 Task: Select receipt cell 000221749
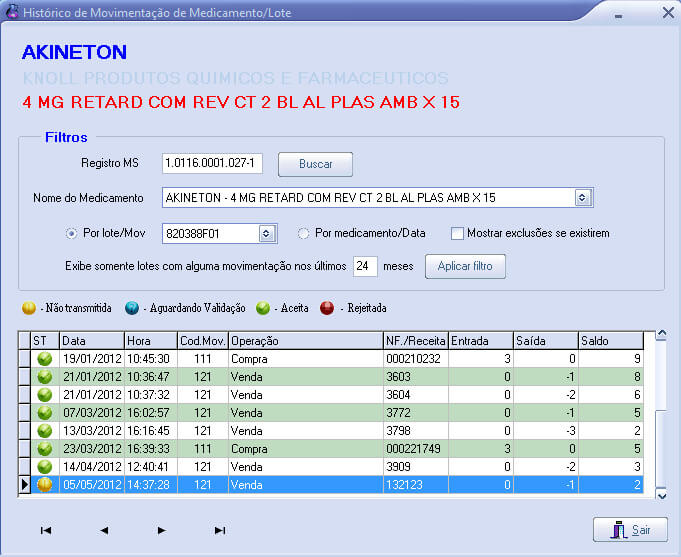416,449
